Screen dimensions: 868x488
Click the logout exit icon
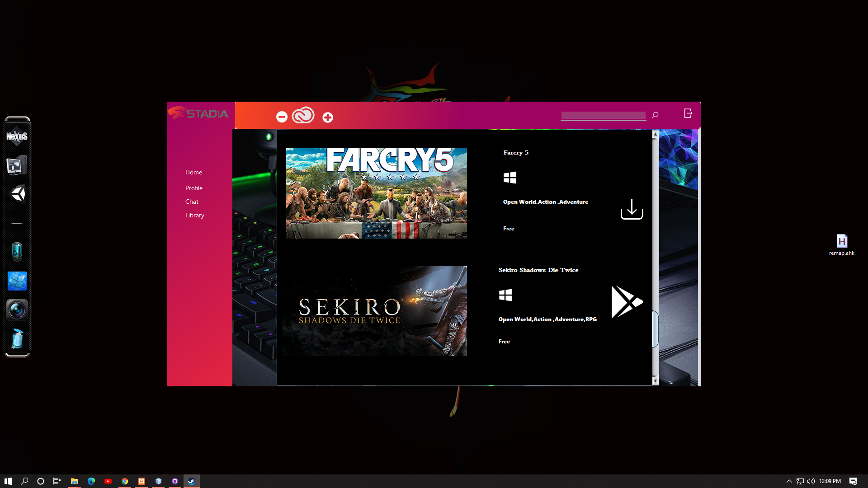click(688, 113)
